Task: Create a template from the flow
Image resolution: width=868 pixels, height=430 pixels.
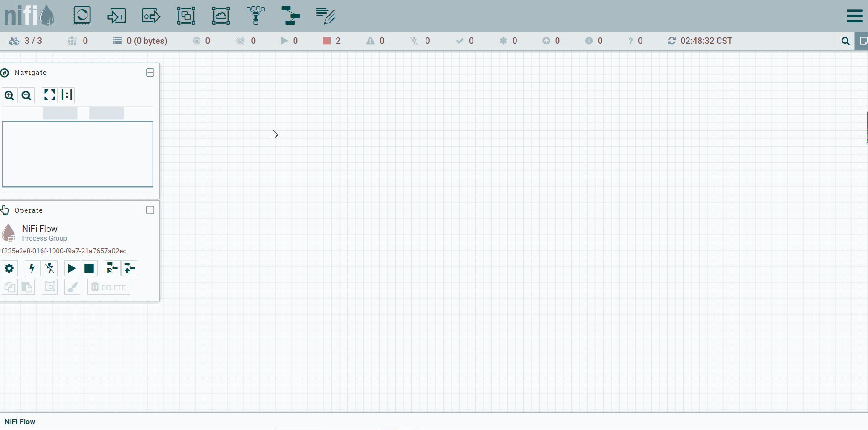Action: [x=112, y=268]
